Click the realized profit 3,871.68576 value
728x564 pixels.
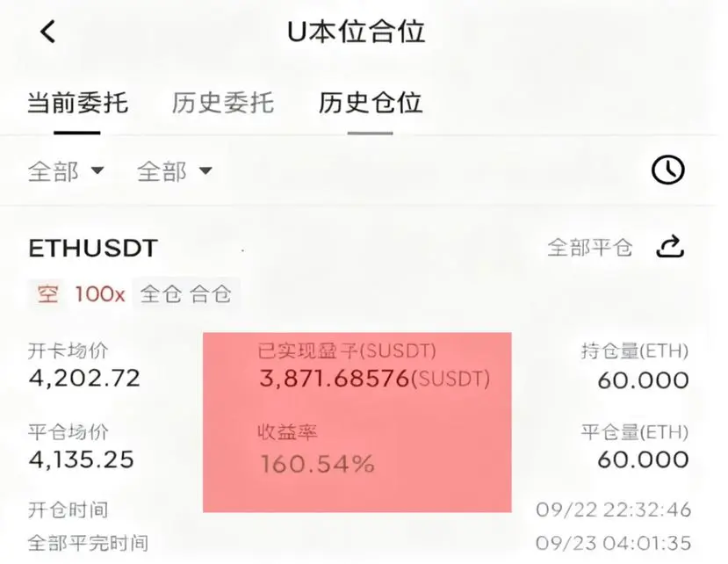[335, 379]
